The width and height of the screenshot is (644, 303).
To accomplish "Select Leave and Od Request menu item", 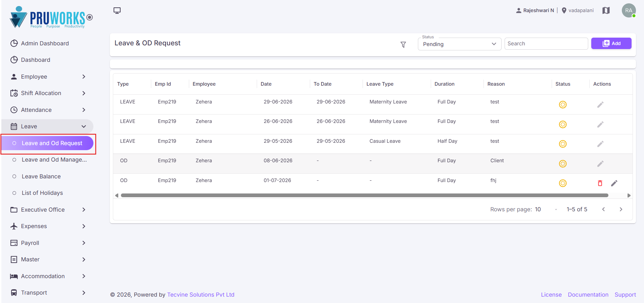I will [x=47, y=143].
